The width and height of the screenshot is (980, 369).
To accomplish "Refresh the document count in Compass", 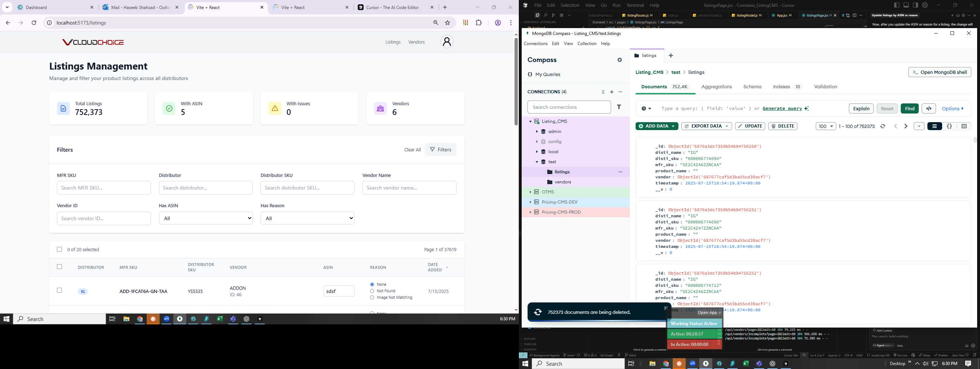I will [883, 126].
